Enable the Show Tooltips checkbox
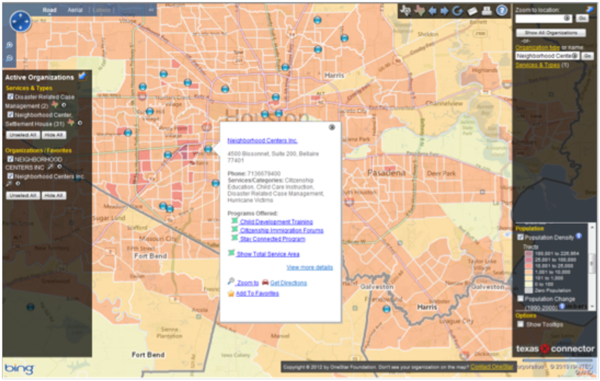Viewport: 600px width, 381px height. click(x=520, y=324)
